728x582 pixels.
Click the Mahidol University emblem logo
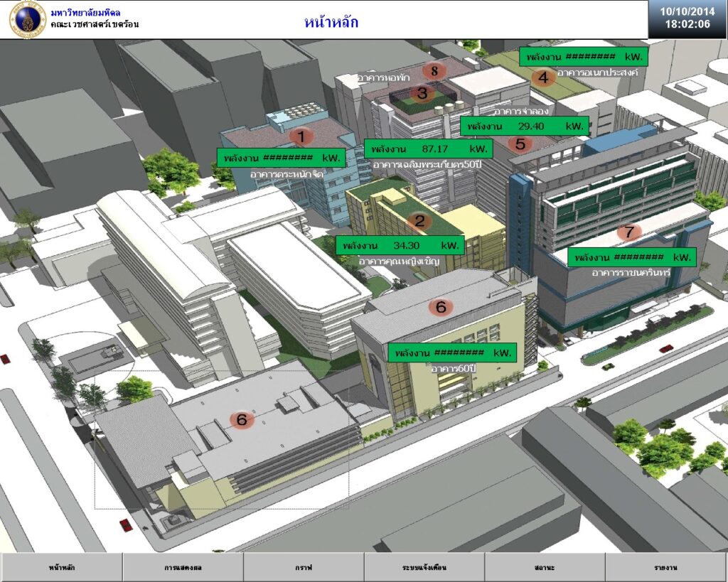click(x=27, y=19)
